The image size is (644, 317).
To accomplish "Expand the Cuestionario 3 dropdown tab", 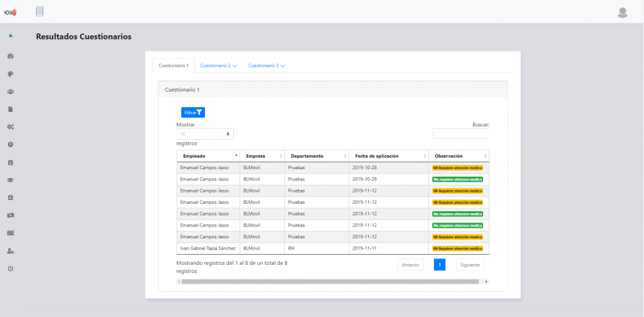I will (267, 65).
